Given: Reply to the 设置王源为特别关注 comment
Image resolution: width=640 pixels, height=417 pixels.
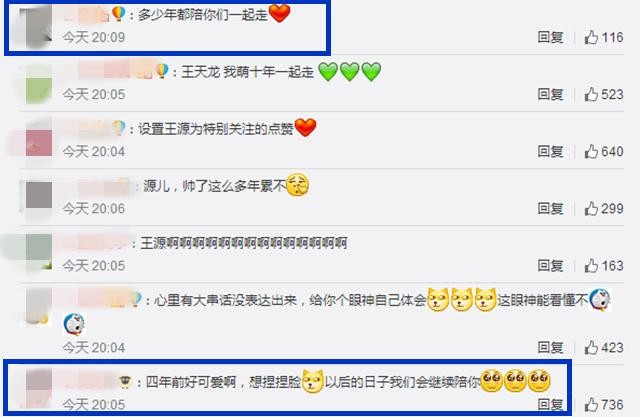Looking at the screenshot, I should click(x=550, y=152).
